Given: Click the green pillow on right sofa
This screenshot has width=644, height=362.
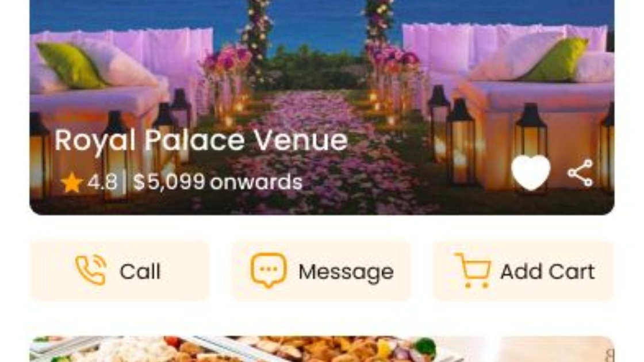Looking at the screenshot, I should pyautogui.click(x=558, y=60).
